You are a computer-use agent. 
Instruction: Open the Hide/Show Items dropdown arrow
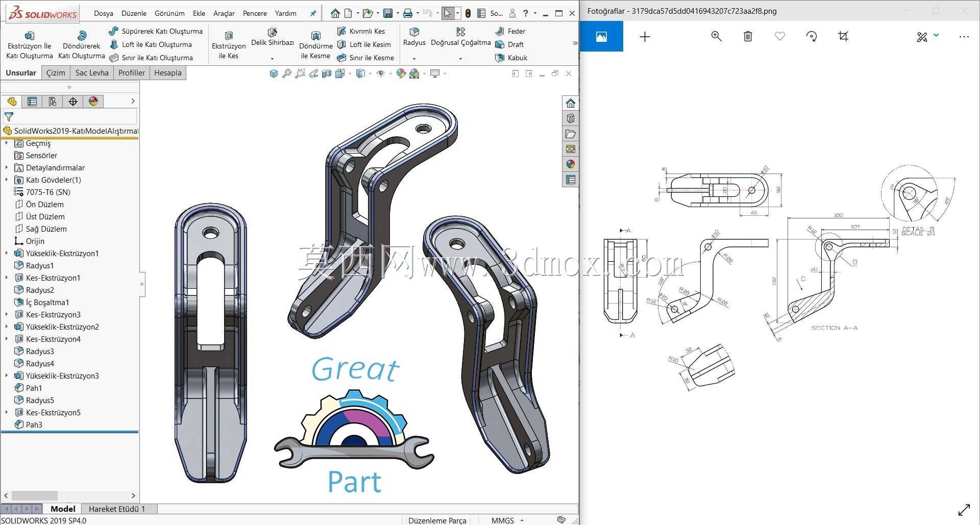(390, 73)
